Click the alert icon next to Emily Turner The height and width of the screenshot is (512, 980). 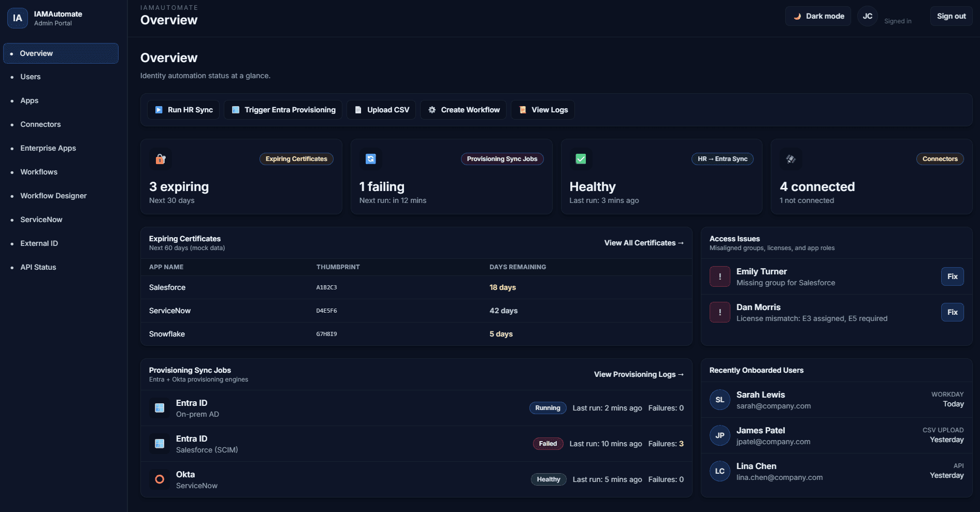pos(719,276)
